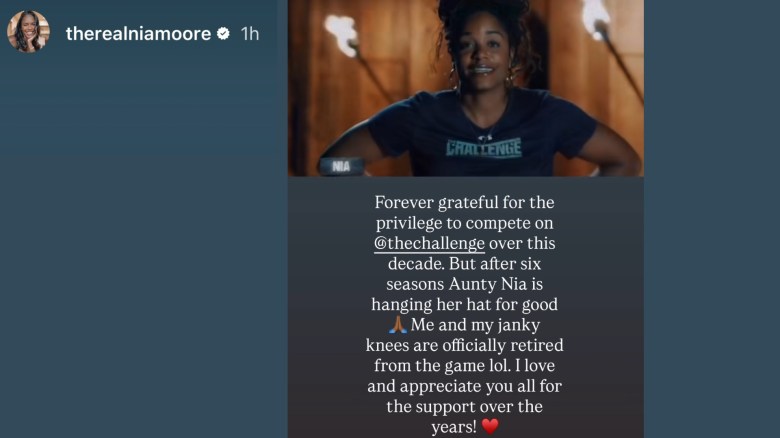Click the NIA name tag overlay
This screenshot has width=780, height=438.
(x=341, y=166)
